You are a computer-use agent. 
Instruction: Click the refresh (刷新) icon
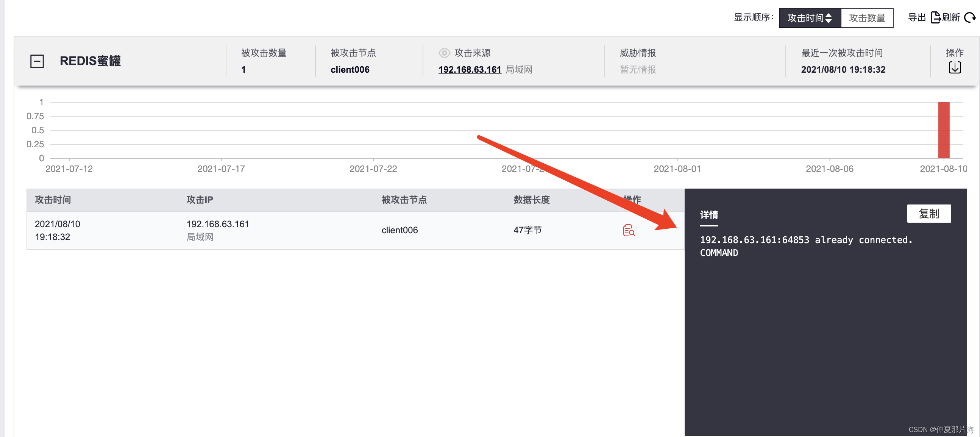pos(969,17)
